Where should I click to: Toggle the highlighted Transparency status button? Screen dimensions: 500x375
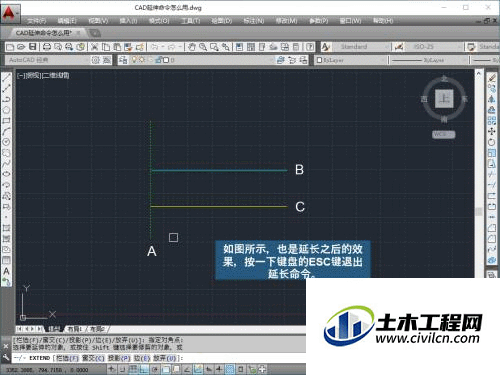coord(230,369)
